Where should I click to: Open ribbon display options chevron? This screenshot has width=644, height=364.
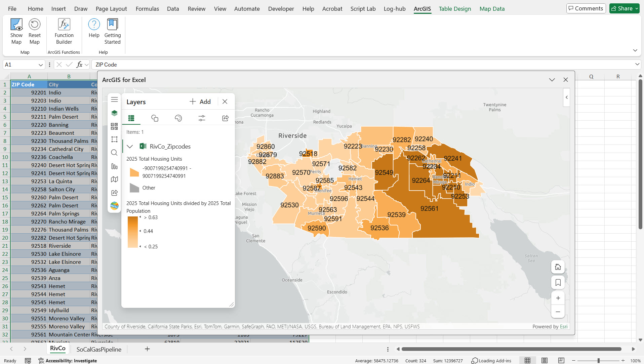635,50
